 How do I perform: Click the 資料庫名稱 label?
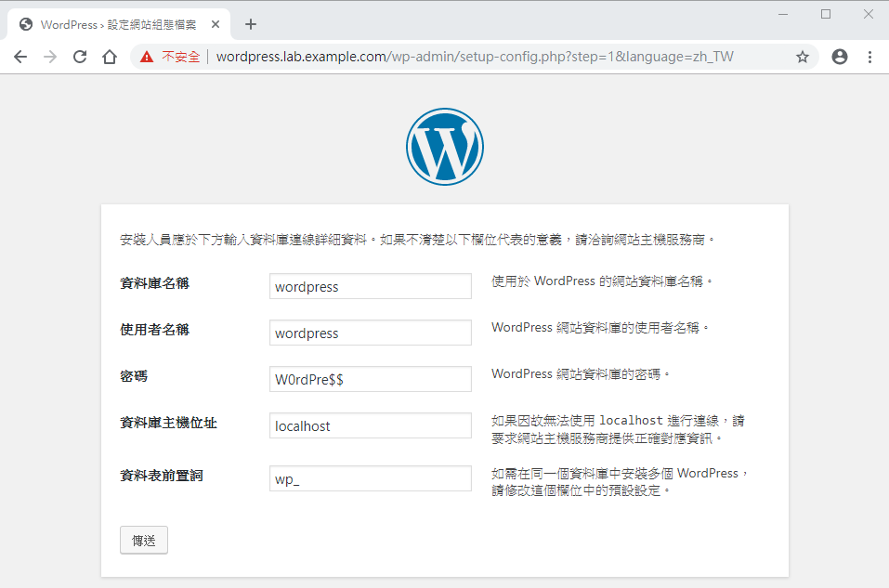tap(155, 283)
